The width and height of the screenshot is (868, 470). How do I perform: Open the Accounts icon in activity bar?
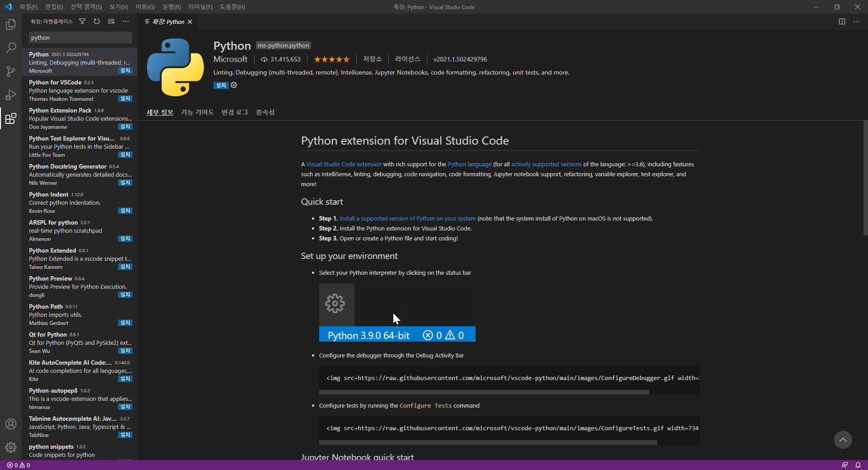[x=11, y=424]
